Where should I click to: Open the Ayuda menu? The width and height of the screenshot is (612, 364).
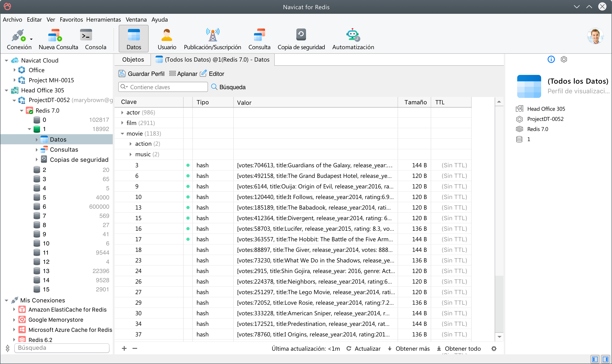coord(160,19)
